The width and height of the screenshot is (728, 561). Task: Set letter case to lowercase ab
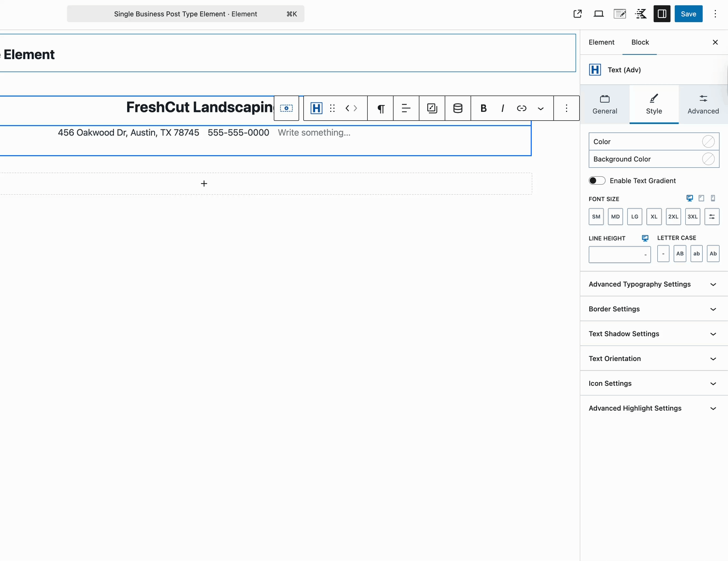click(696, 253)
